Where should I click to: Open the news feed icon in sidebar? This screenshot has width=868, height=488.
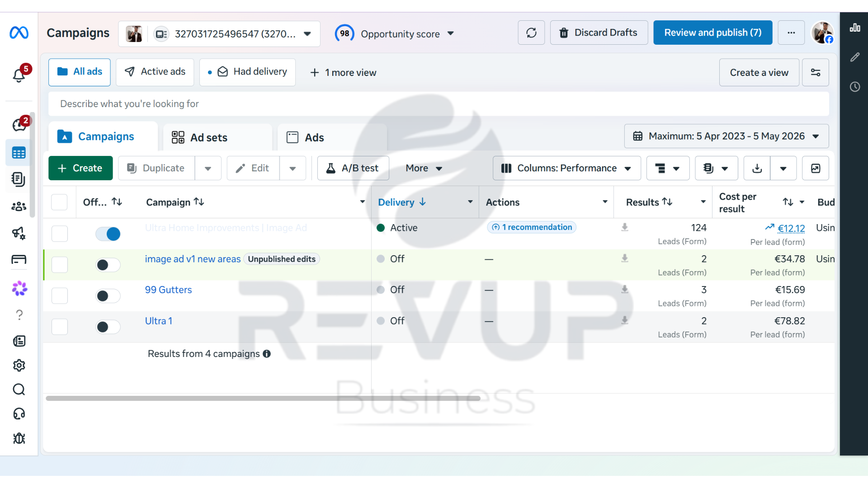[x=19, y=341]
